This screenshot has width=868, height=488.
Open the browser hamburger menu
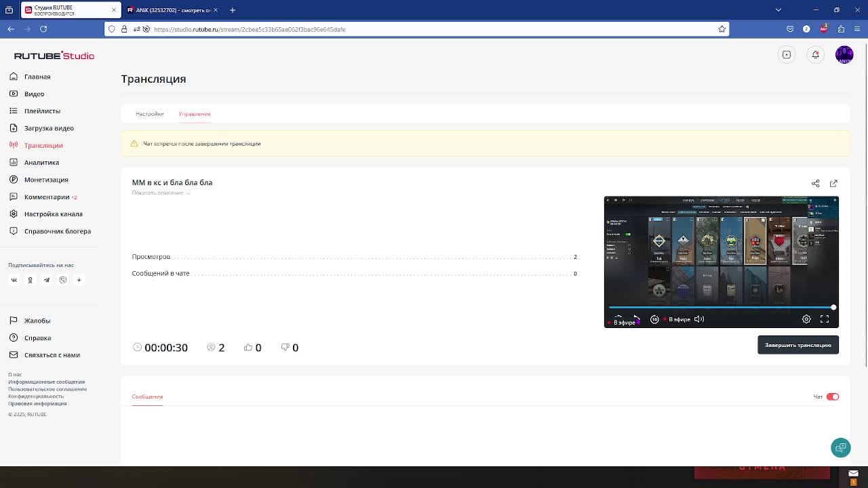coord(858,29)
